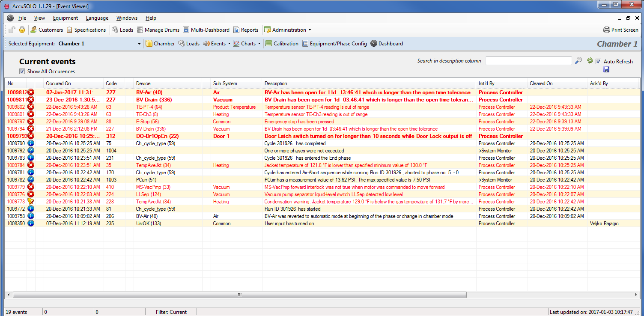Screen dimensions: 644x316
Task: Expand the Selected Equipment Chamber 1 dropdown
Action: [139, 44]
